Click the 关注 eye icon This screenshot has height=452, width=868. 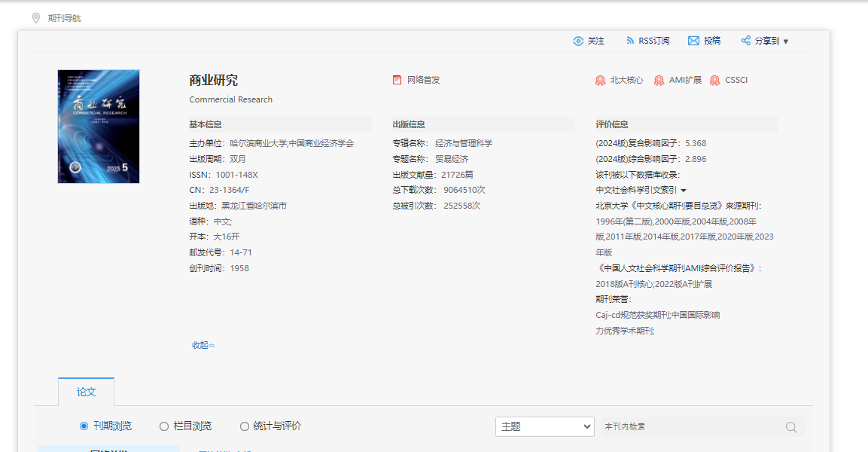pos(577,41)
